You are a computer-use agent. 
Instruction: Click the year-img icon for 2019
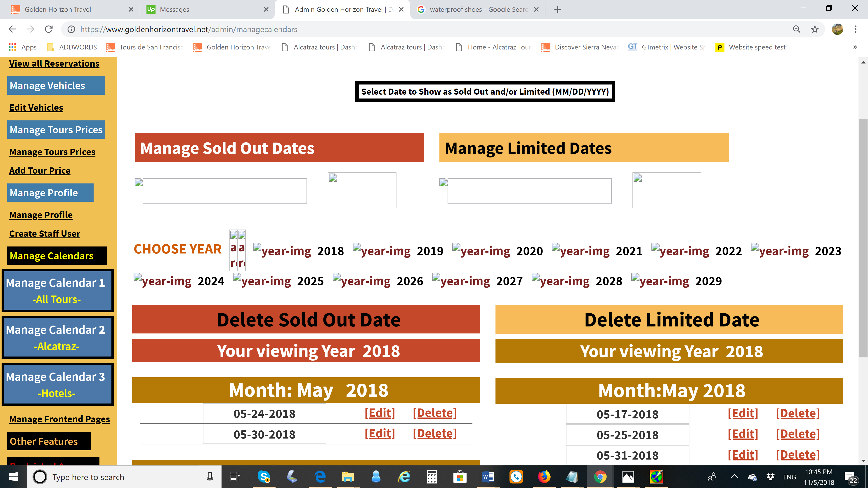click(x=381, y=251)
